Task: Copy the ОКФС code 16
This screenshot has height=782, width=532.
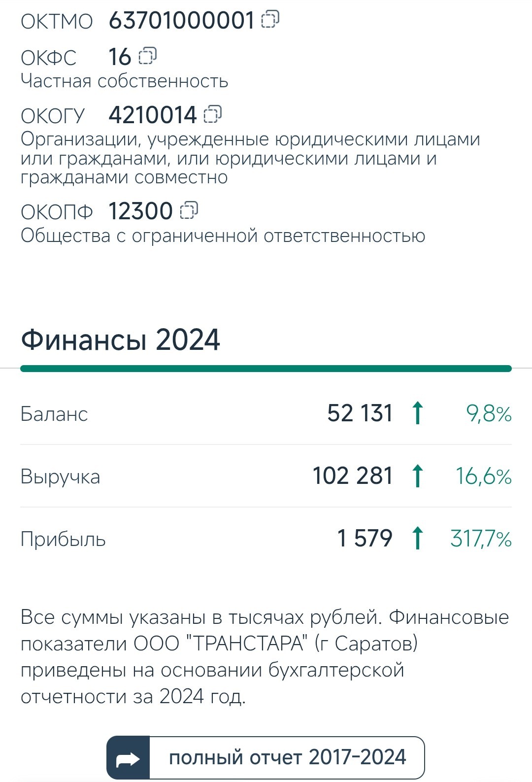Action: (147, 56)
